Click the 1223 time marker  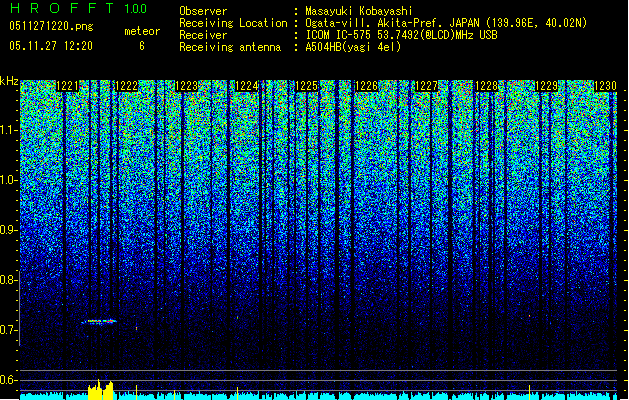pos(187,86)
